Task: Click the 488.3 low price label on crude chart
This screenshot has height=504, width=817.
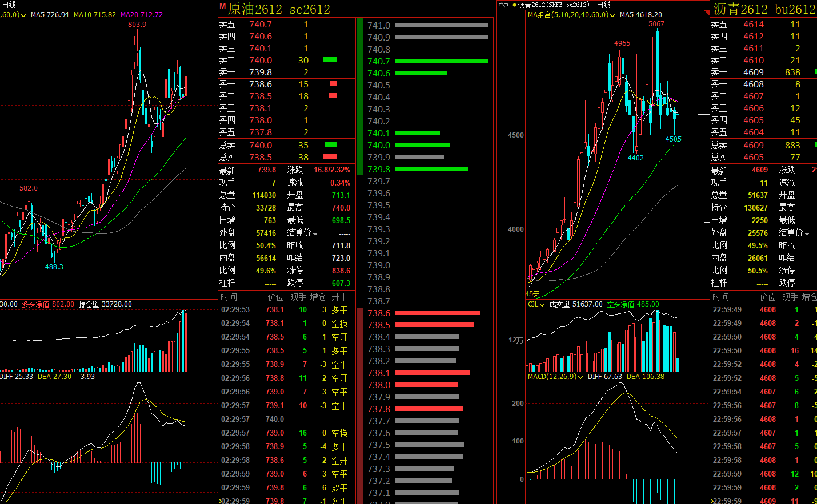Action: coord(54,267)
